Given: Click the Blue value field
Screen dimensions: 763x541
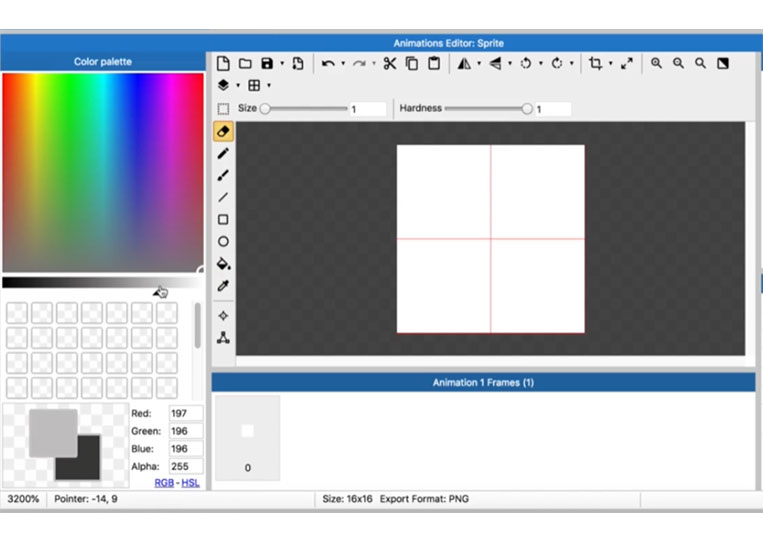Looking at the screenshot, I should [186, 449].
